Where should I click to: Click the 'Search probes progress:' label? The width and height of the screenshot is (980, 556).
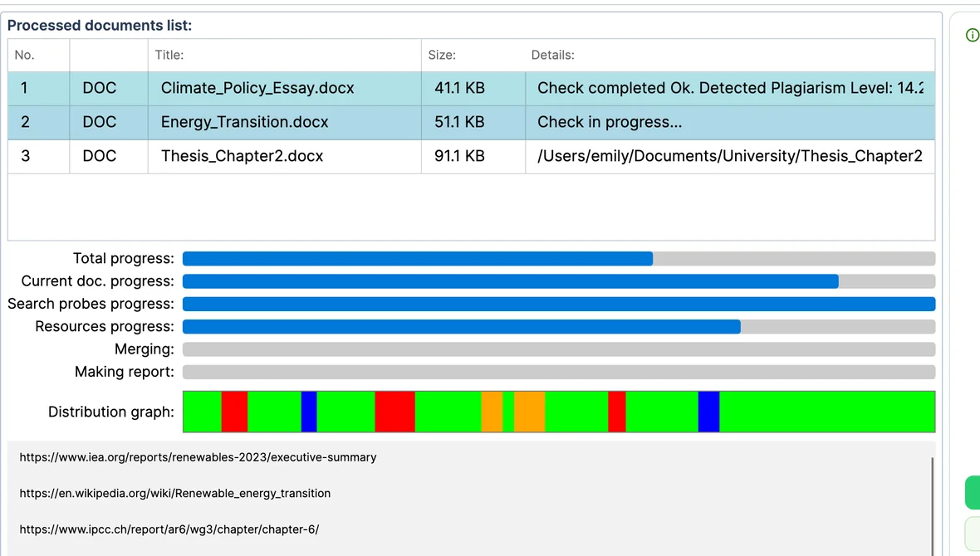(x=91, y=305)
